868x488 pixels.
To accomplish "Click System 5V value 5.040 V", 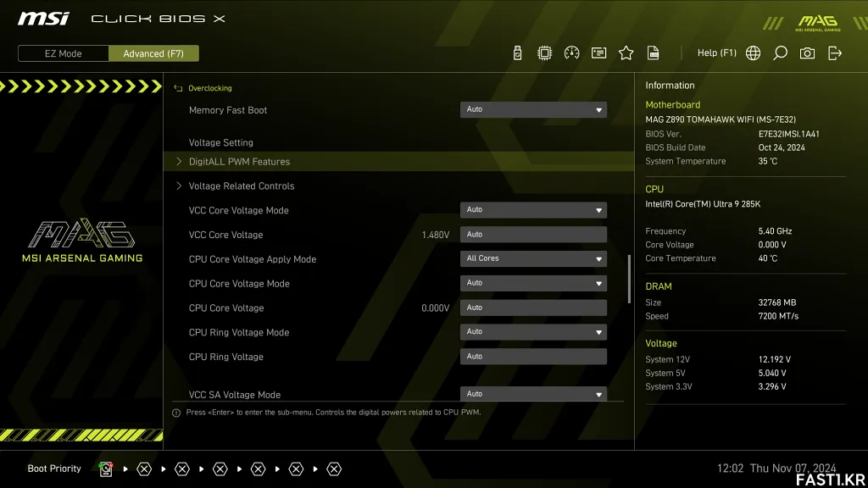I will 771,374.
